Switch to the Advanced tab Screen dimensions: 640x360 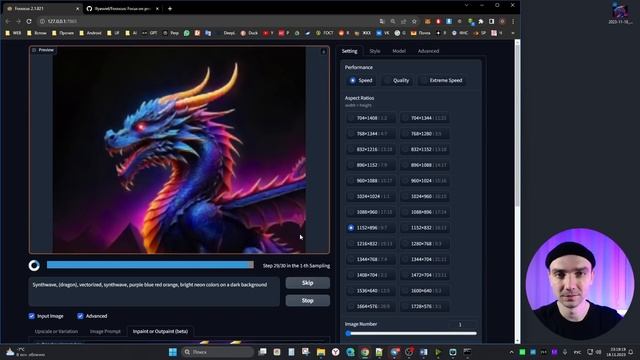point(428,51)
